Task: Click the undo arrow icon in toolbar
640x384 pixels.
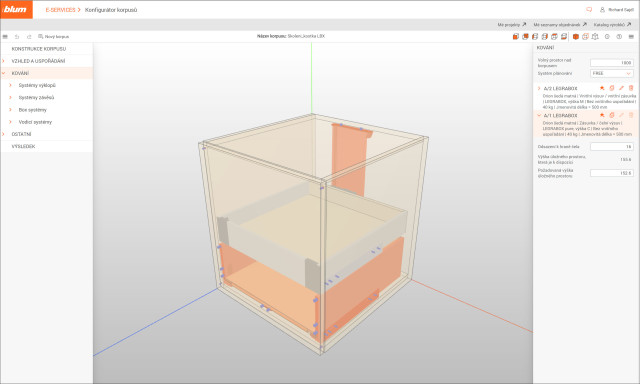Action: tap(17, 37)
